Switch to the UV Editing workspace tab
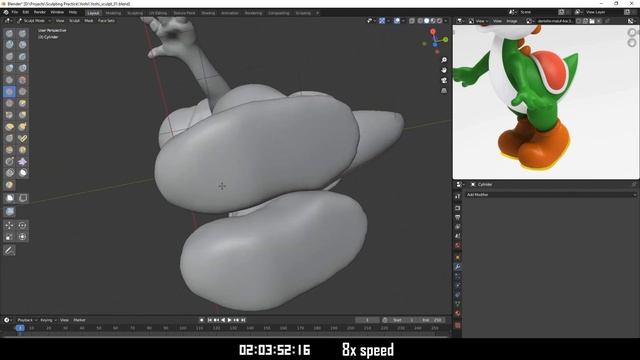The image size is (640, 360). (158, 13)
